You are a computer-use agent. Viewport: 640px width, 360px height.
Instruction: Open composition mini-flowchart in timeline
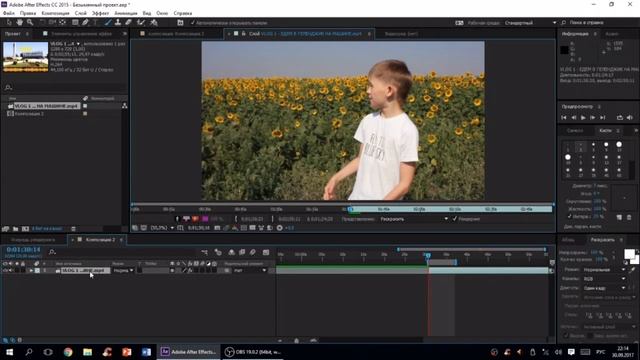[x=204, y=252]
